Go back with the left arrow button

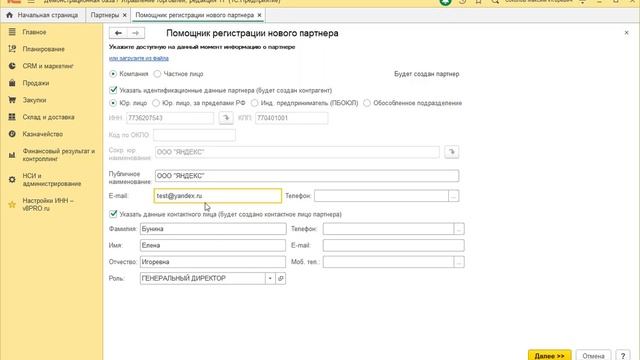tap(118, 33)
